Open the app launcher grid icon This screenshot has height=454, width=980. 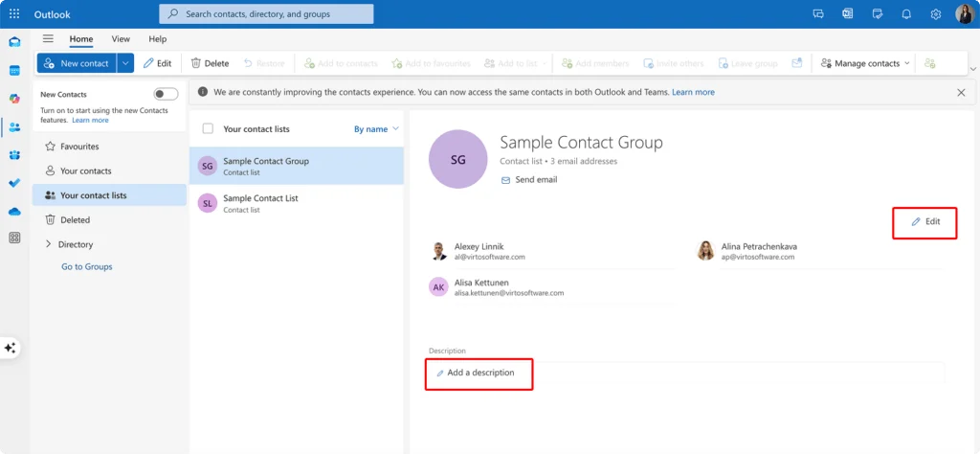(x=14, y=13)
